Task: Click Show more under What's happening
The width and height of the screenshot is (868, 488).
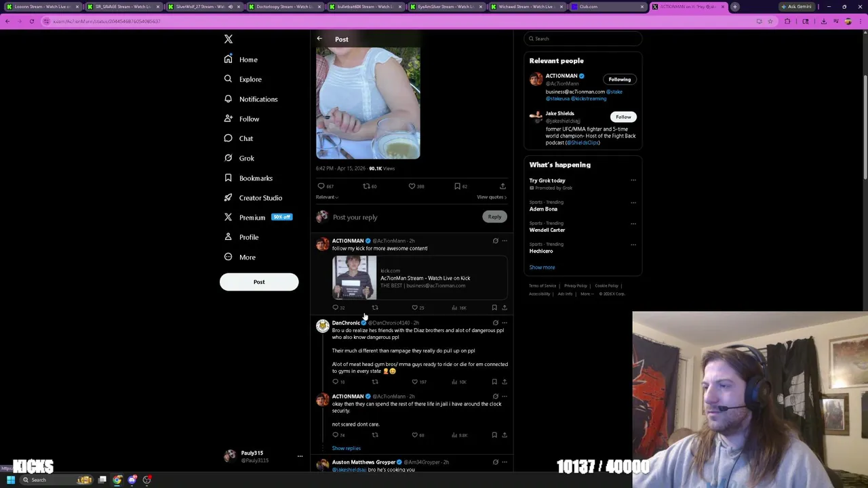Action: 542,268
